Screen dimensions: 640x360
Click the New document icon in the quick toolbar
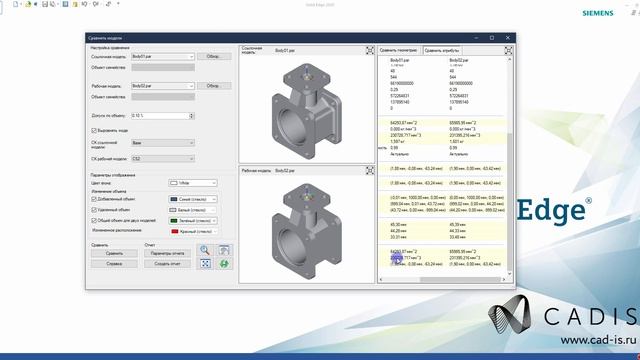pyautogui.click(x=16, y=4)
